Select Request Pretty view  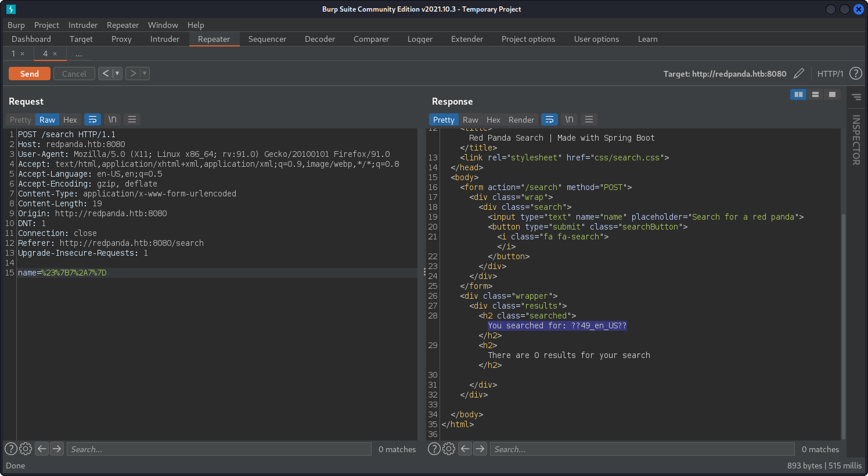(20, 120)
